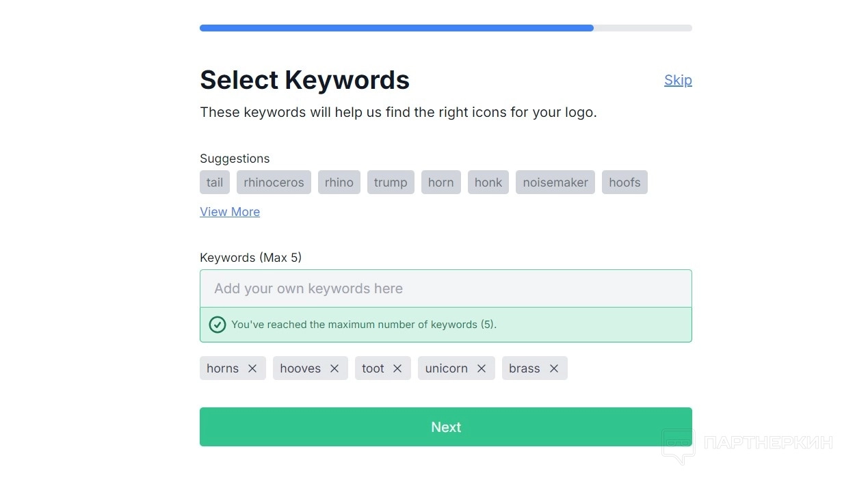Select the 'rhinoceros' suggestion chip

click(x=274, y=182)
